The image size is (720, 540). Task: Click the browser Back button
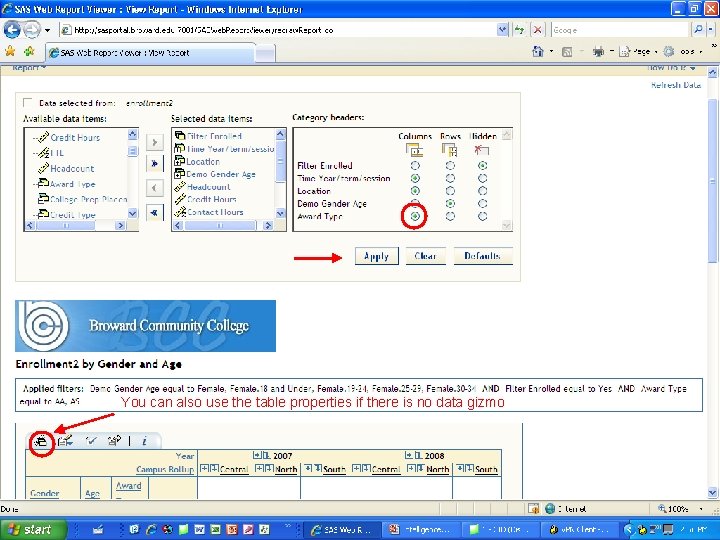tap(12, 30)
